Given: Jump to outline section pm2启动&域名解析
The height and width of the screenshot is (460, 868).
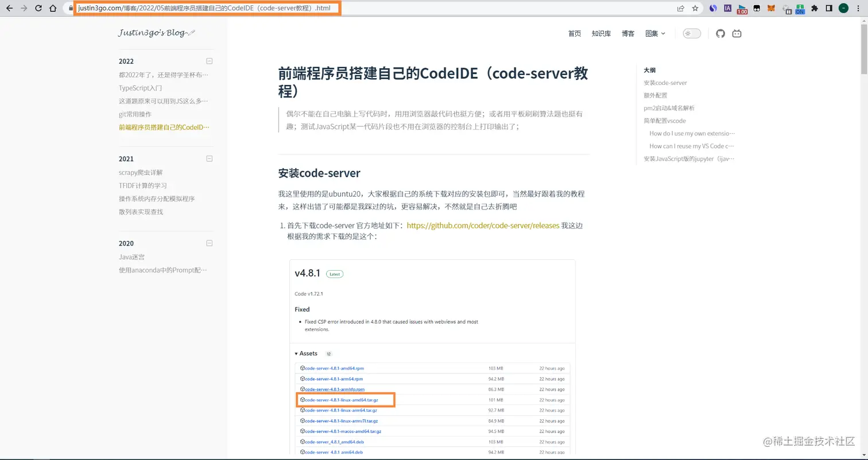Looking at the screenshot, I should pyautogui.click(x=669, y=108).
